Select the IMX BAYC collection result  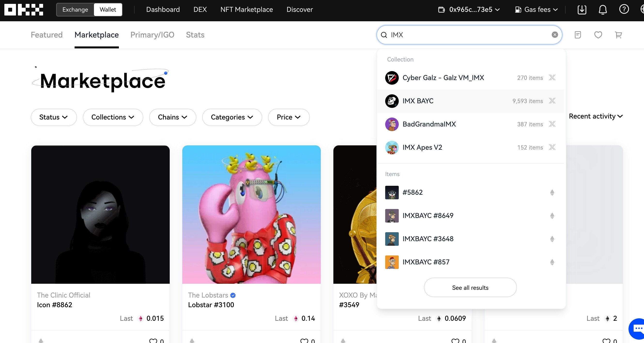(x=470, y=101)
